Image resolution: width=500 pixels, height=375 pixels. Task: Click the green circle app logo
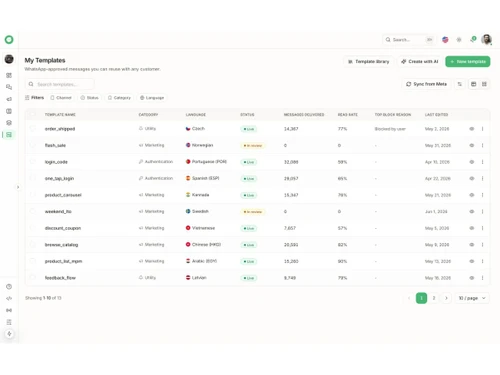(9, 40)
